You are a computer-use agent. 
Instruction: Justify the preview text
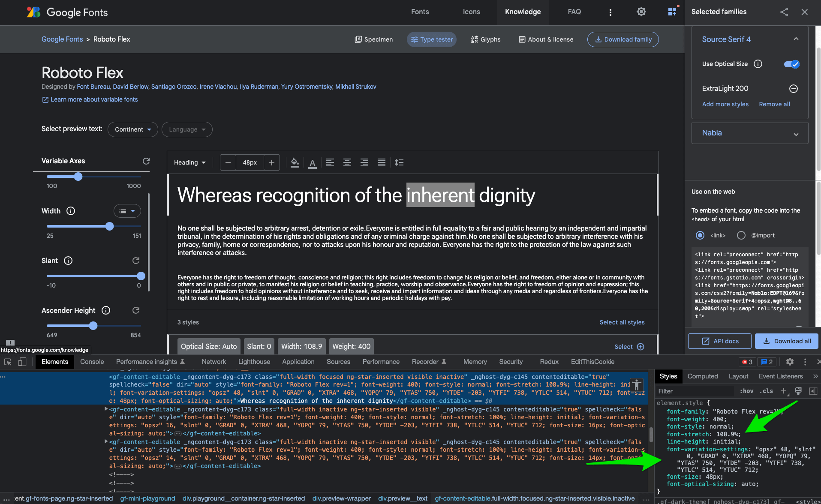click(382, 162)
